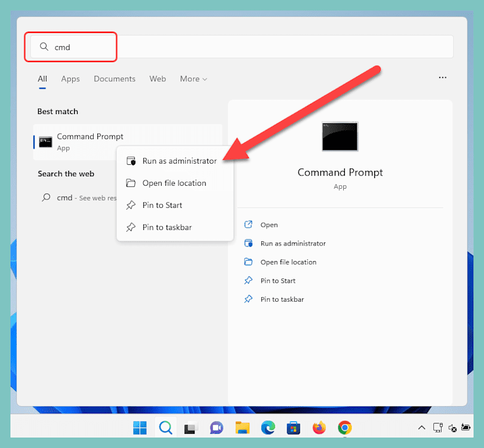Click the blue shield icon in the preview pane
The height and width of the screenshot is (448, 484).
coord(248,243)
